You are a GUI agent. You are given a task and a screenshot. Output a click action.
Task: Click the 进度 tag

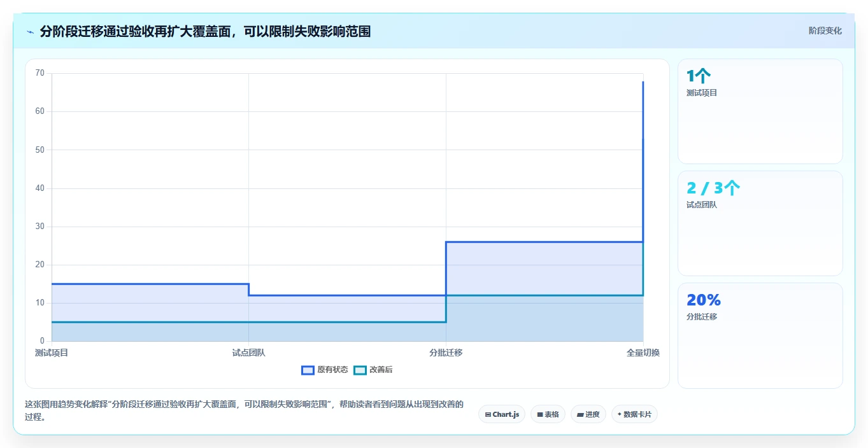pyautogui.click(x=588, y=414)
